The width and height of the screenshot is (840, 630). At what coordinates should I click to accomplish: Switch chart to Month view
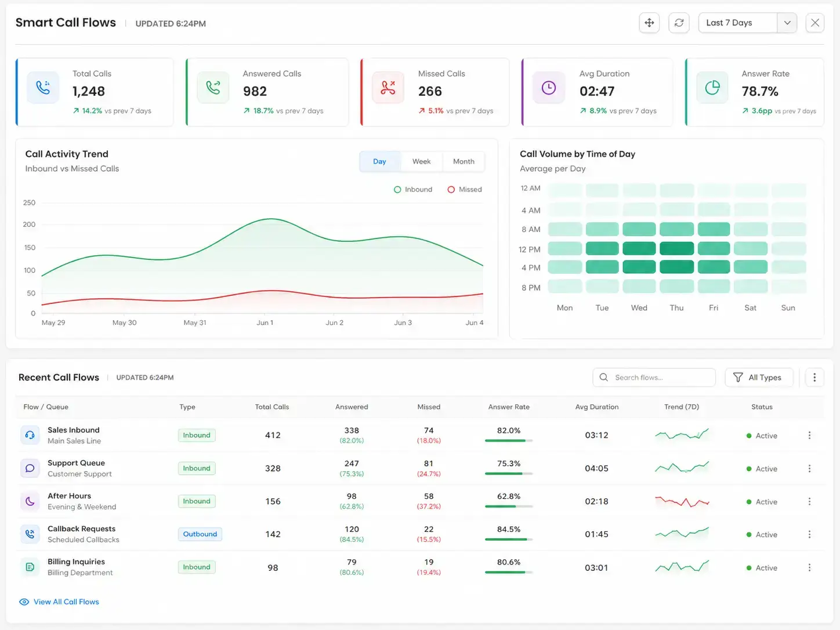(x=464, y=161)
